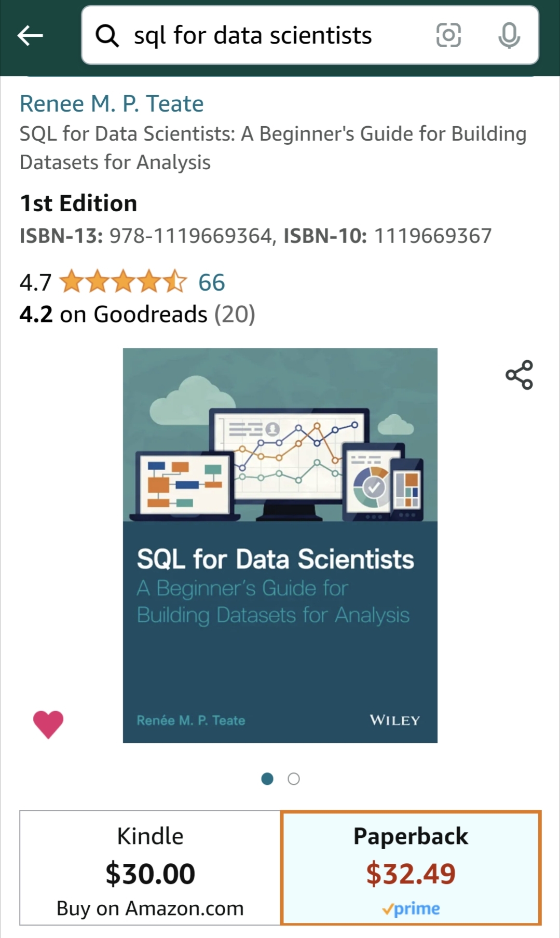Tap the book title text

pos(272,148)
